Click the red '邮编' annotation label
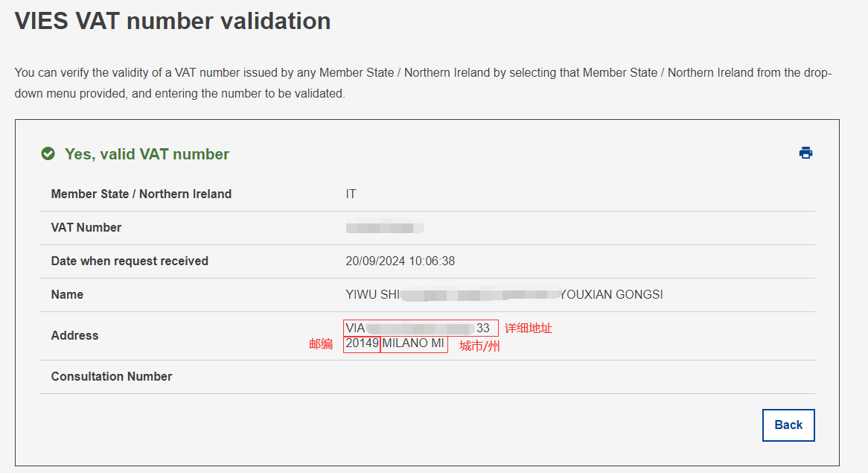This screenshot has height=473, width=868. coord(321,344)
